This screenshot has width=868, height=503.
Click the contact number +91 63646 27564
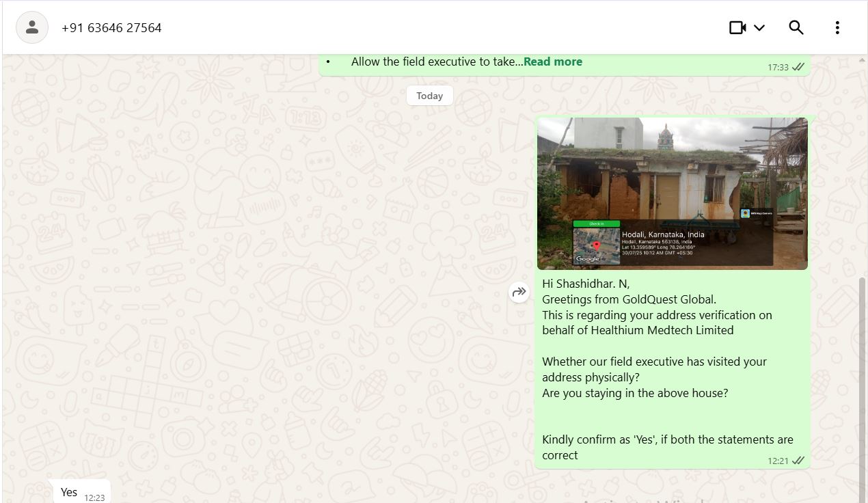[x=111, y=28]
